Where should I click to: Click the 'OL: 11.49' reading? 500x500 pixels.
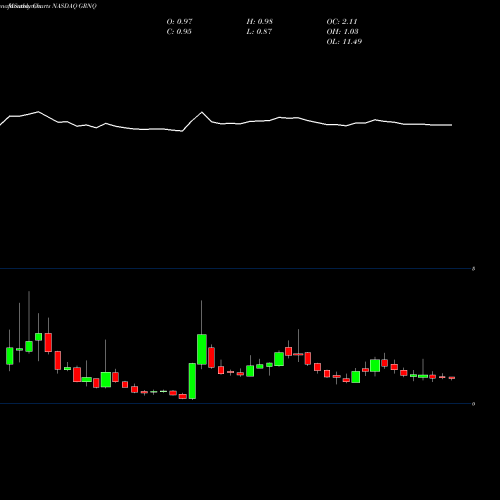344,42
